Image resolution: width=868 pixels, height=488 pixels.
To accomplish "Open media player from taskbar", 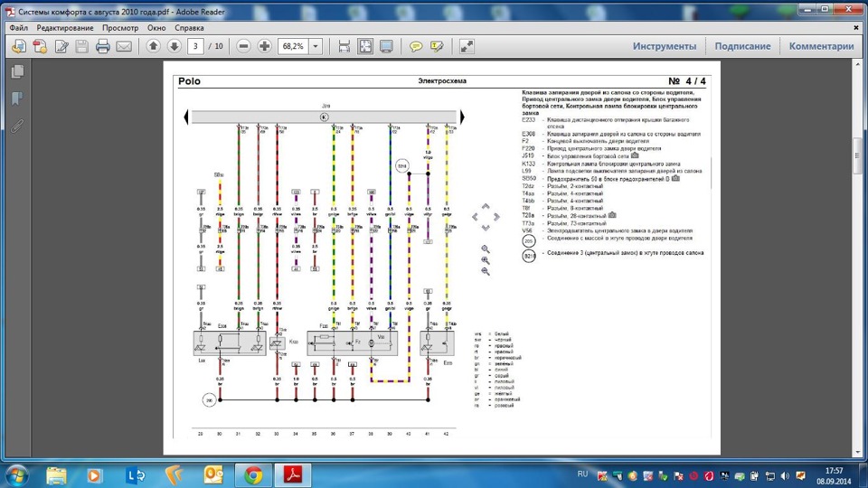I will click(x=94, y=475).
